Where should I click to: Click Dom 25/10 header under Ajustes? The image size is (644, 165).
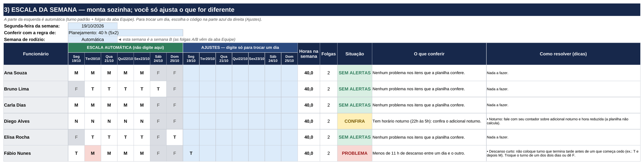289,59
